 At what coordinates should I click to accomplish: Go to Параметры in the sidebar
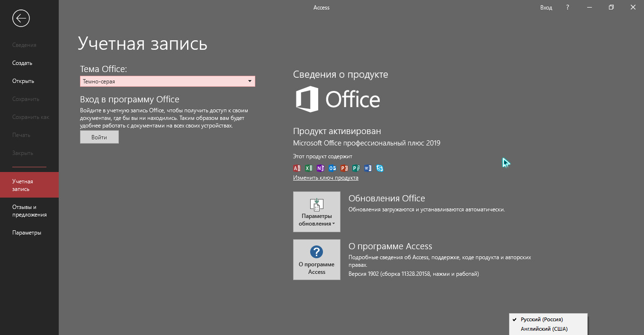27,233
